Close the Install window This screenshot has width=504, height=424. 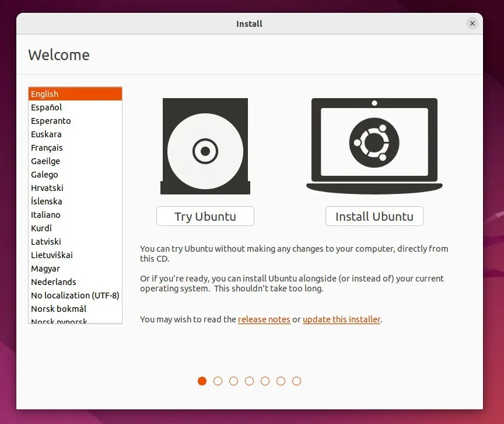click(472, 23)
